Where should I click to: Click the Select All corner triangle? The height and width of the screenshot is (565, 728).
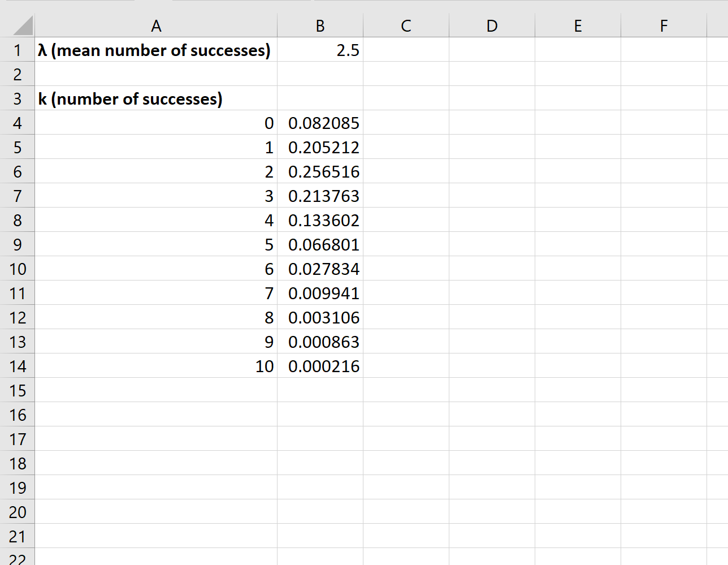(x=23, y=26)
